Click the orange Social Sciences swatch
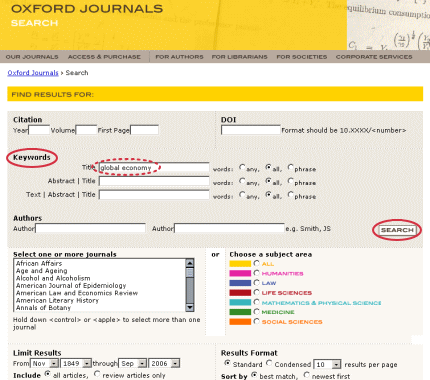The width and height of the screenshot is (430, 380). click(x=240, y=322)
